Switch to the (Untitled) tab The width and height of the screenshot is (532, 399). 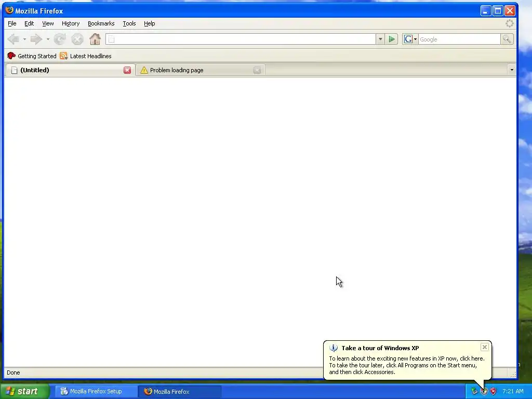tap(70, 70)
